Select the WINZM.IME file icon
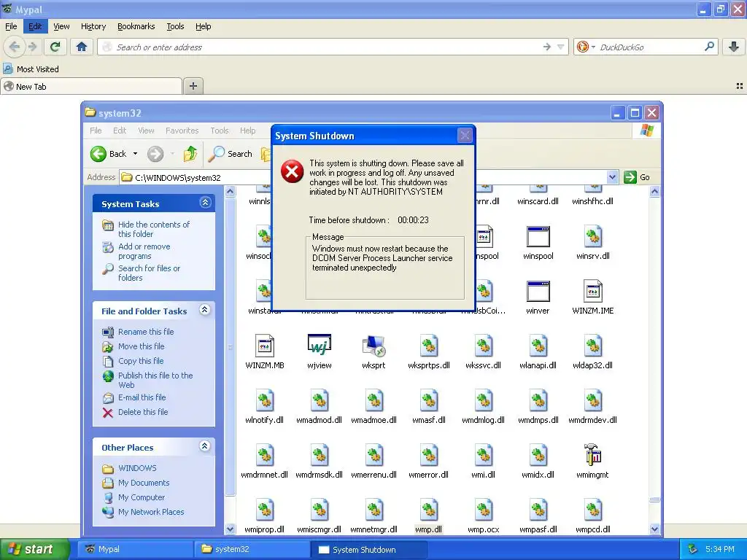Viewport: 747px width, 560px height. tap(592, 290)
